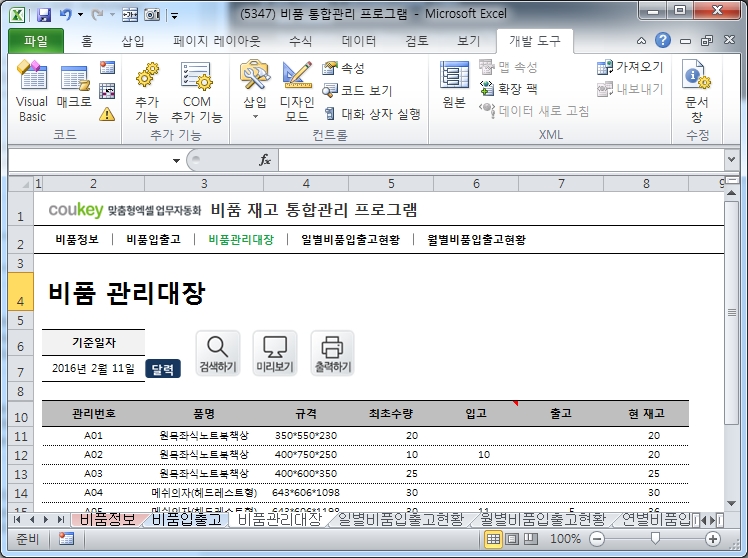This screenshot has width=748, height=558.
Task: Open the undo history dropdown arrow
Action: point(81,15)
